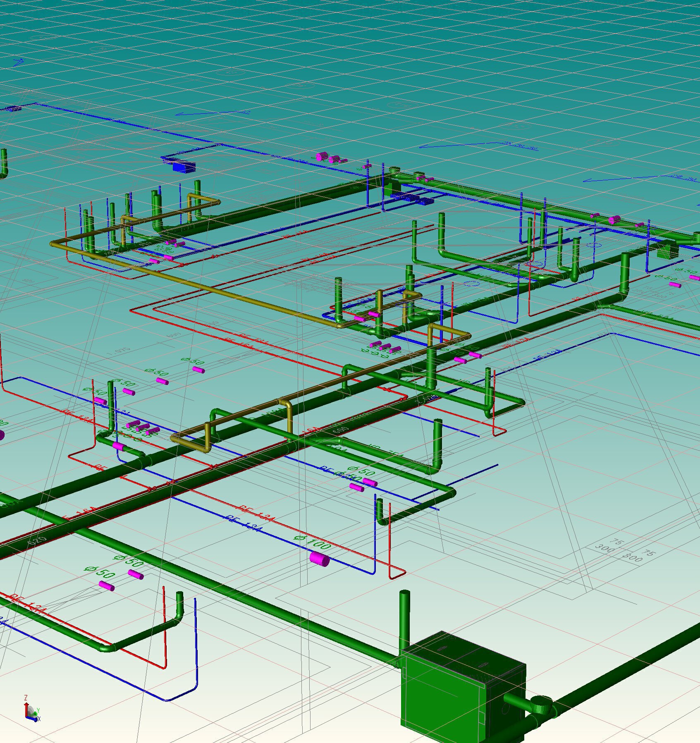Click the blue PE-134 pipe label
The image size is (700, 743).
point(243,523)
